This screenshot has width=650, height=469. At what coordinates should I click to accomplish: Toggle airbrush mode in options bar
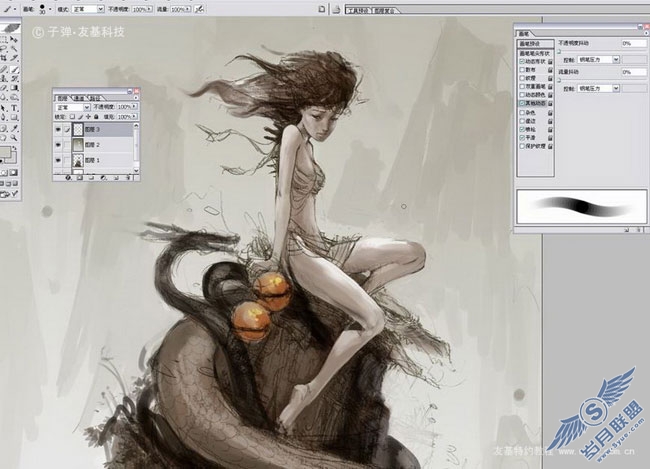199,9
